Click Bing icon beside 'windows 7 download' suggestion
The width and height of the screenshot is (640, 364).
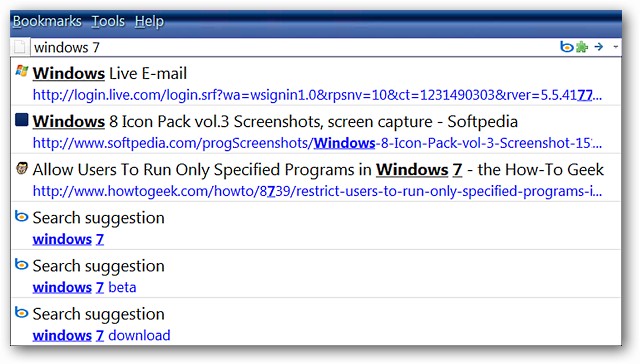click(x=21, y=313)
